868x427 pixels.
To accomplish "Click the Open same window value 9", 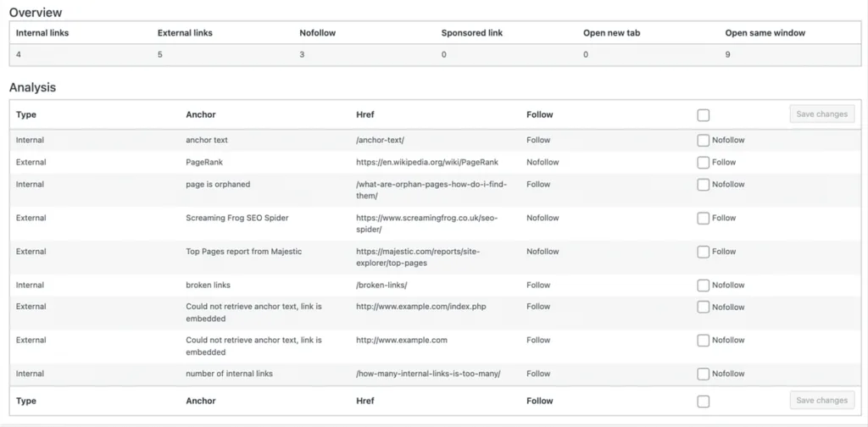I will pyautogui.click(x=727, y=55).
